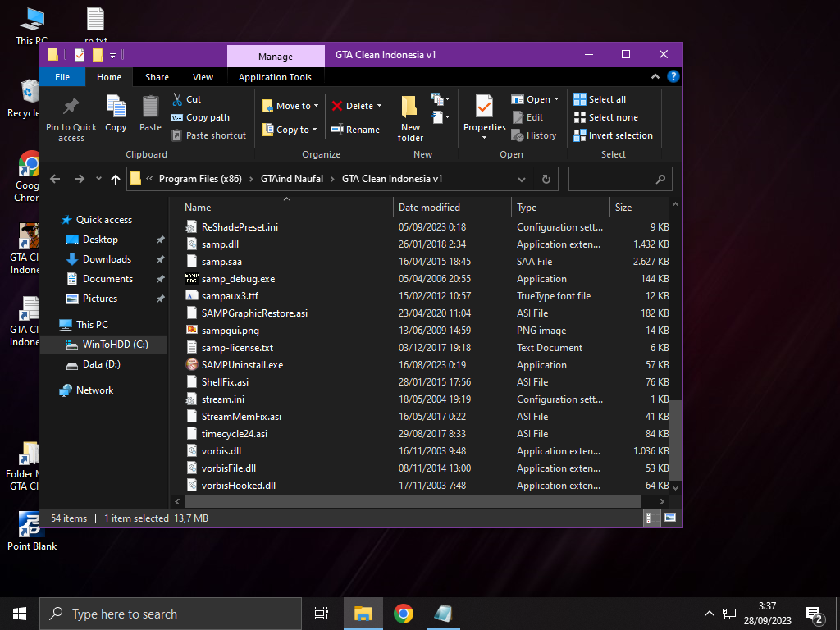The image size is (840, 630).
Task: Click the folder search box
Action: (620, 179)
